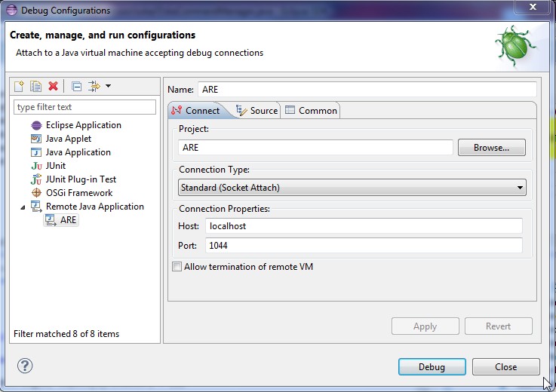Focus the type filter text box
Screen dimensions: 556x392
click(85, 107)
